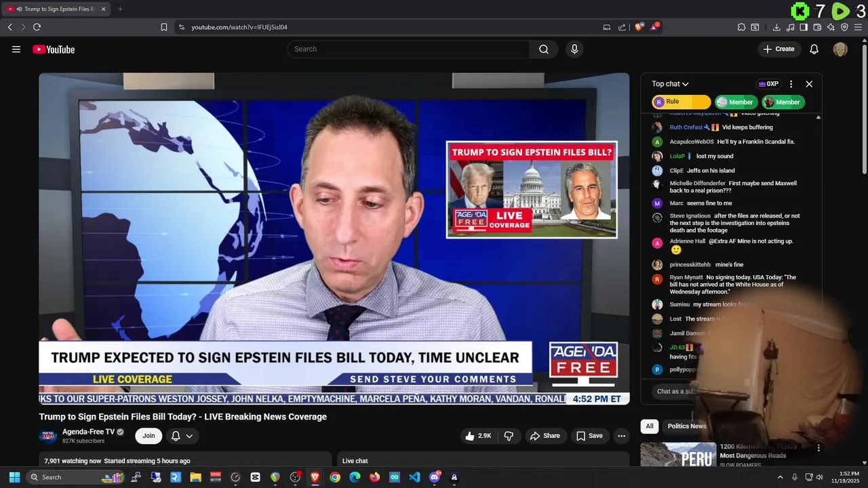Click the yellow Rule super chat chip
This screenshot has height=488, width=868.
682,102
